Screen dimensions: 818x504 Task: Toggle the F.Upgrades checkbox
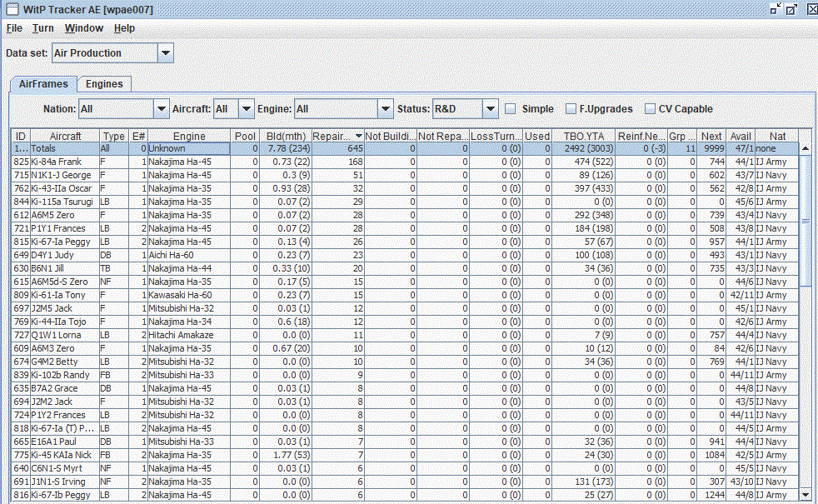[571, 109]
